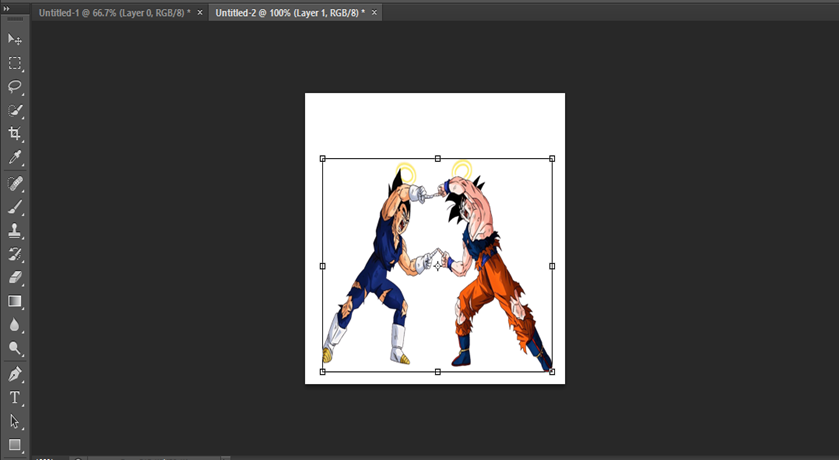
Task: Click the right-middle transform handle
Action: 552,266
